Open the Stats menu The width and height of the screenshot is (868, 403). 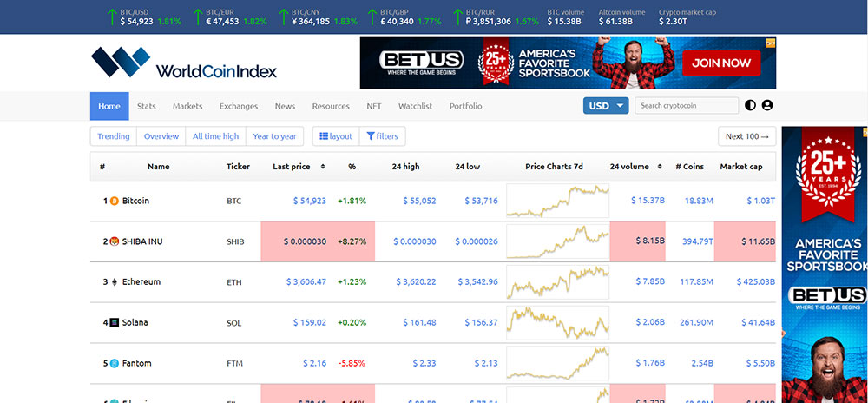146,106
